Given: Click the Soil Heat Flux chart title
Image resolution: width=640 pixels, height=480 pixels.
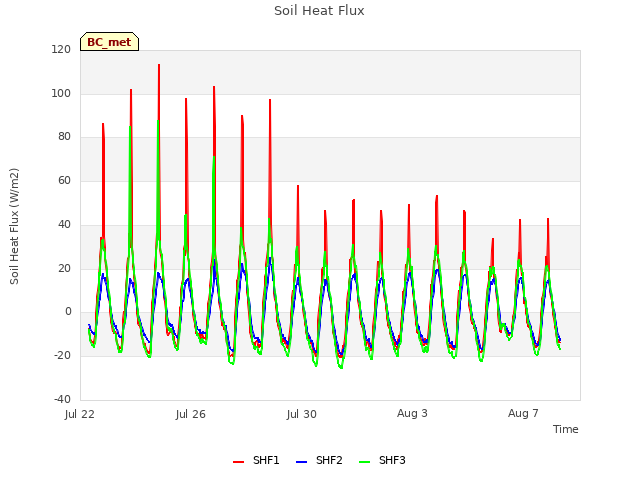Looking at the screenshot, I should [x=319, y=11].
